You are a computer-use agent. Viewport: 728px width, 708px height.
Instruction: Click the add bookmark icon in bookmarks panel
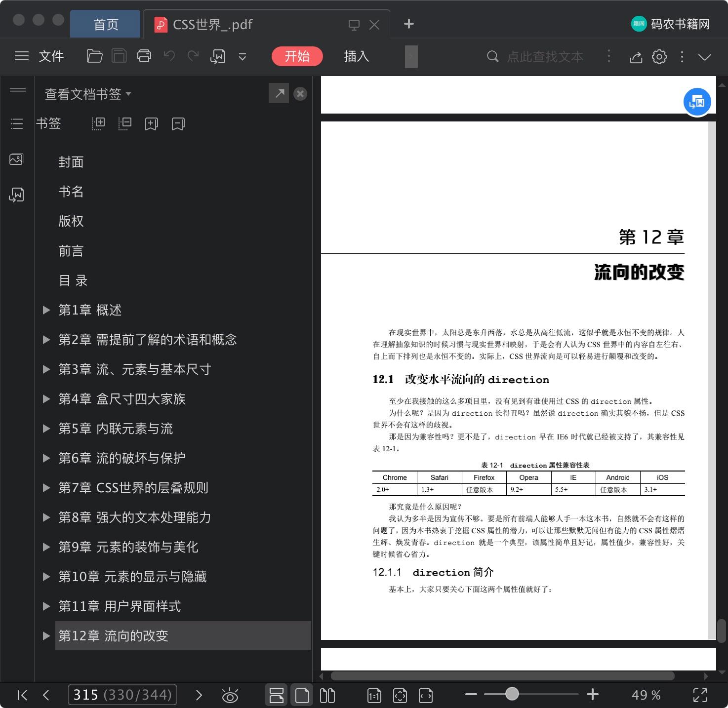151,123
